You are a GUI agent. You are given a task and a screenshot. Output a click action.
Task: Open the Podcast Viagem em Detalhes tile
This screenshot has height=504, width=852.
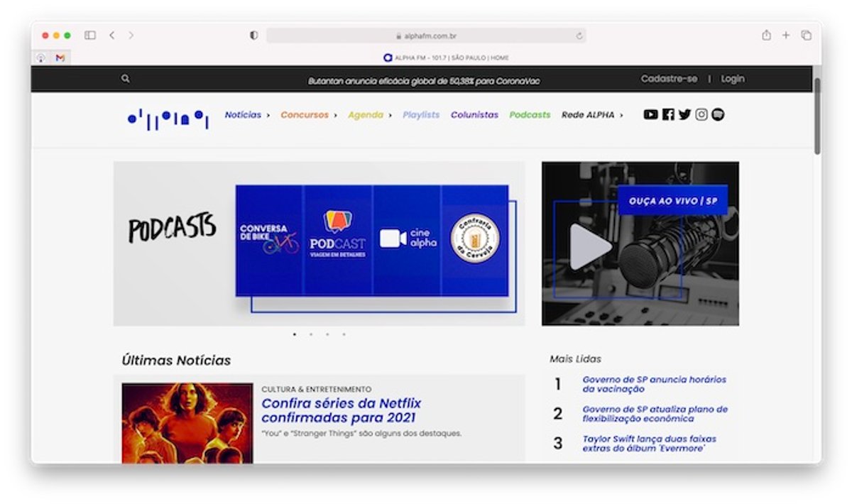pyautogui.click(x=338, y=240)
